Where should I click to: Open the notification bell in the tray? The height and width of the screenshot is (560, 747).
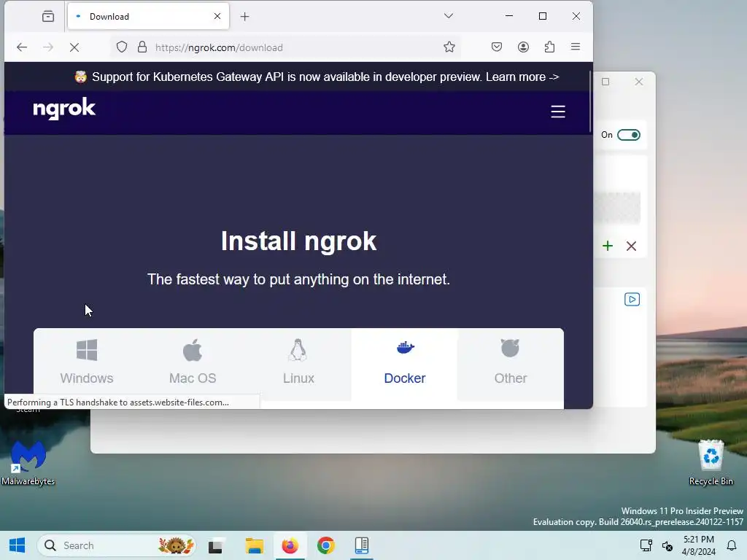(732, 545)
